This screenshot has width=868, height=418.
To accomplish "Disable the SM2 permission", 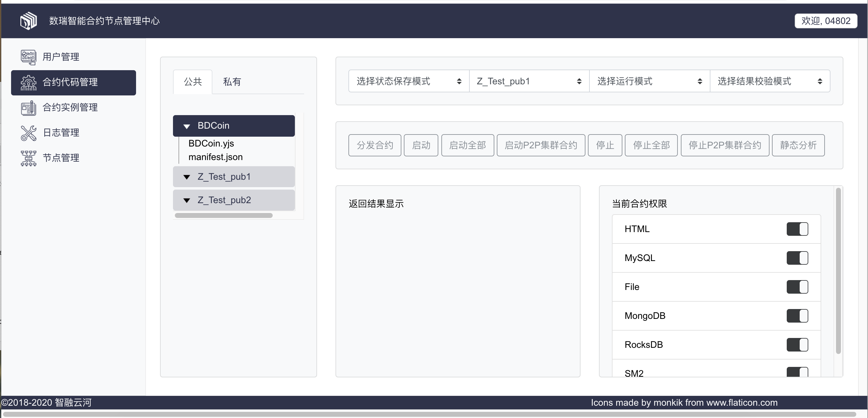I will coord(797,372).
